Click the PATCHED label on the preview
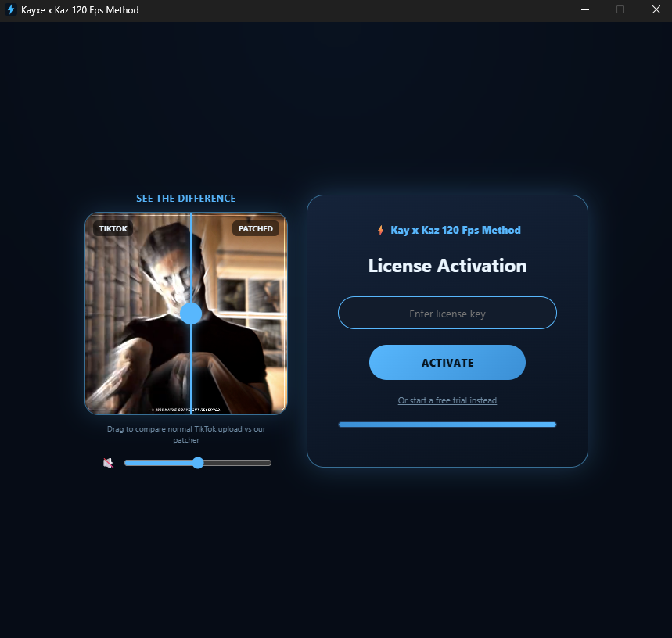The height and width of the screenshot is (638, 672). (x=256, y=228)
